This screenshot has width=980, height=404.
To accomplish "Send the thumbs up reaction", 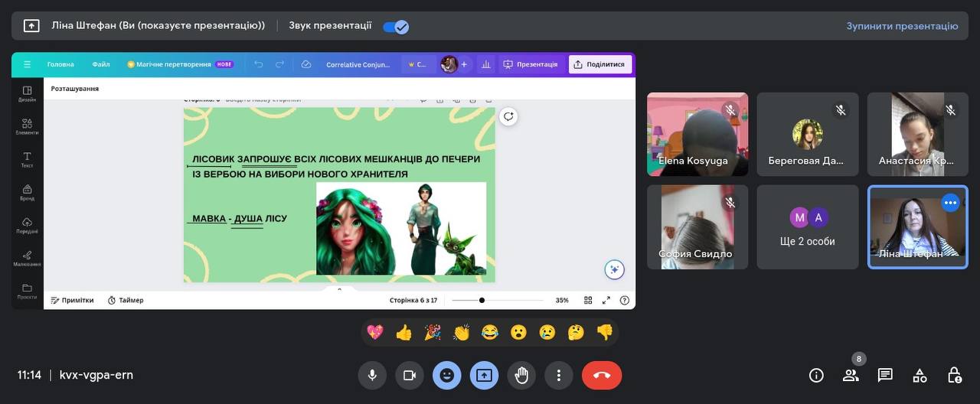I will (403, 332).
